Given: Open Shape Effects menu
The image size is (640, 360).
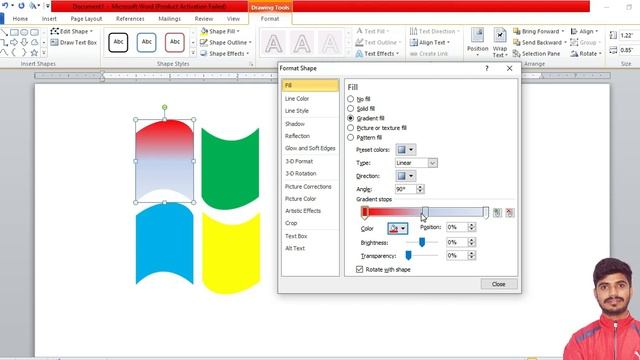Looking at the screenshot, I should point(224,53).
